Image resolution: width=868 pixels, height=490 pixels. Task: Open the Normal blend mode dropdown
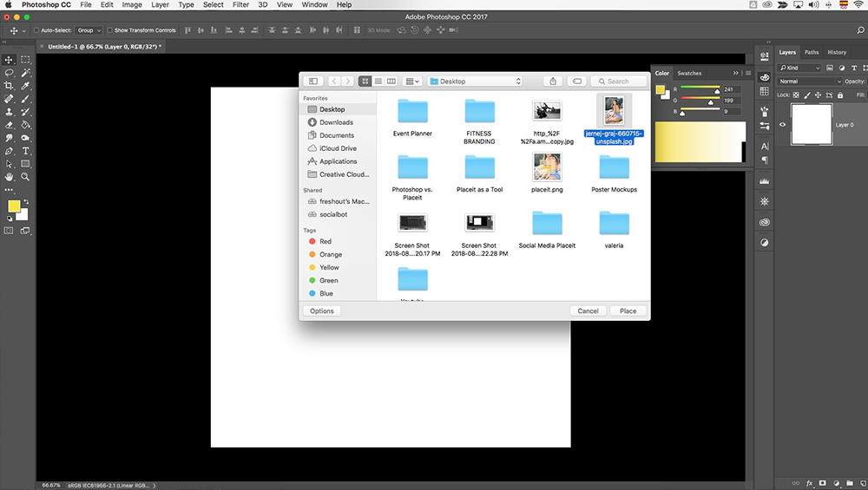point(809,82)
